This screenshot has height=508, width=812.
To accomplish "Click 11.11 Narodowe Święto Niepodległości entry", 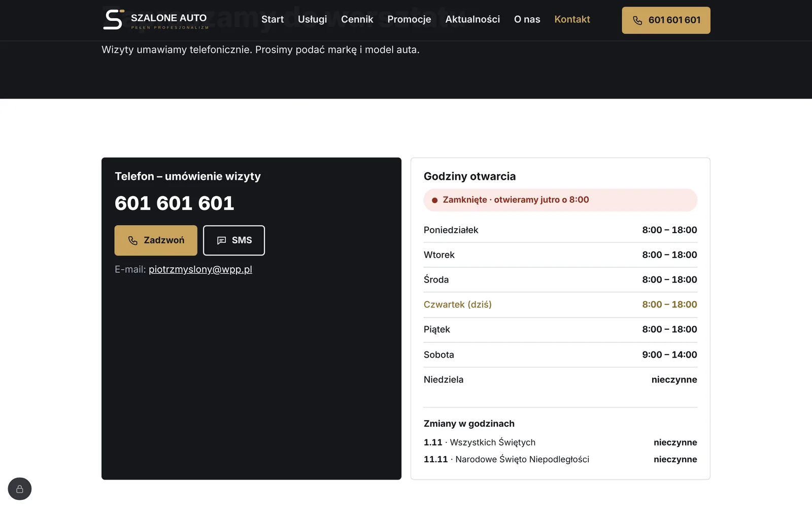I will pyautogui.click(x=560, y=459).
